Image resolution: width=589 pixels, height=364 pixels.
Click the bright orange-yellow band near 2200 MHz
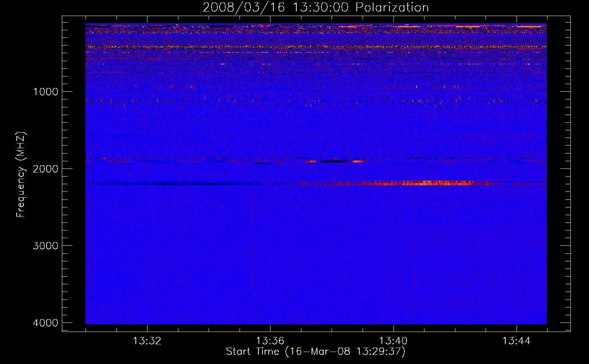[430, 183]
